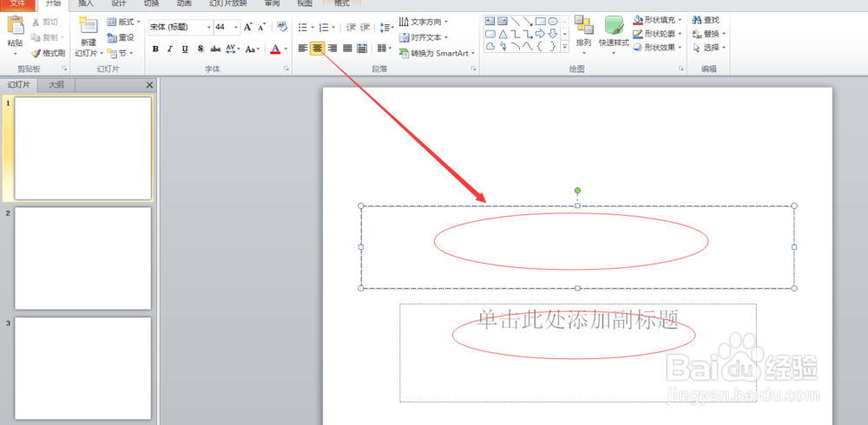Click the Format Painter (格式刷) brush

point(48,53)
